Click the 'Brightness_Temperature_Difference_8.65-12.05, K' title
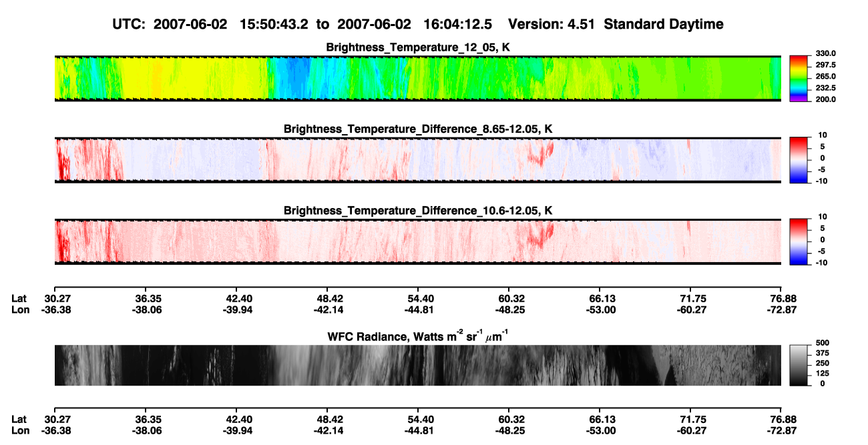This screenshot has width=868, height=445. point(418,128)
